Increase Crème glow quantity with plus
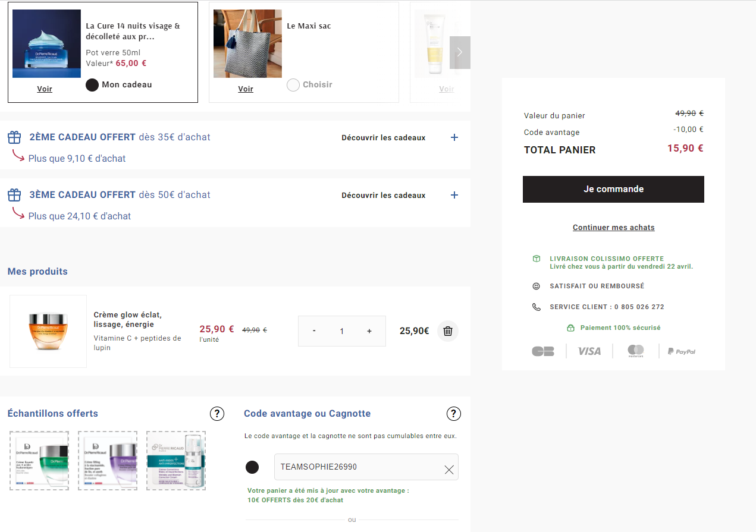This screenshot has width=756, height=532. point(369,331)
